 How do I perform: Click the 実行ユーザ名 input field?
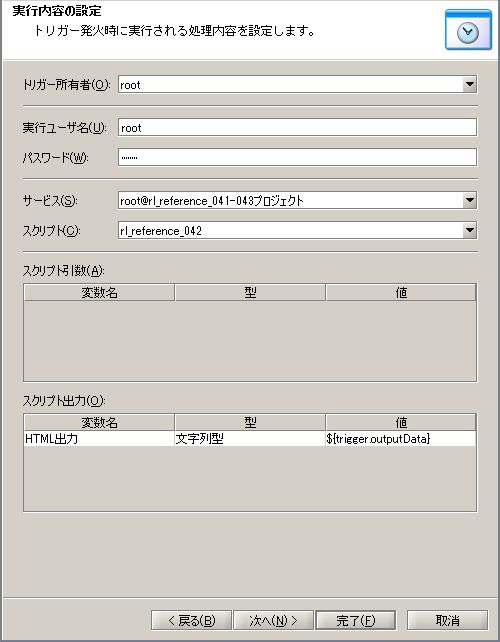[x=297, y=128]
